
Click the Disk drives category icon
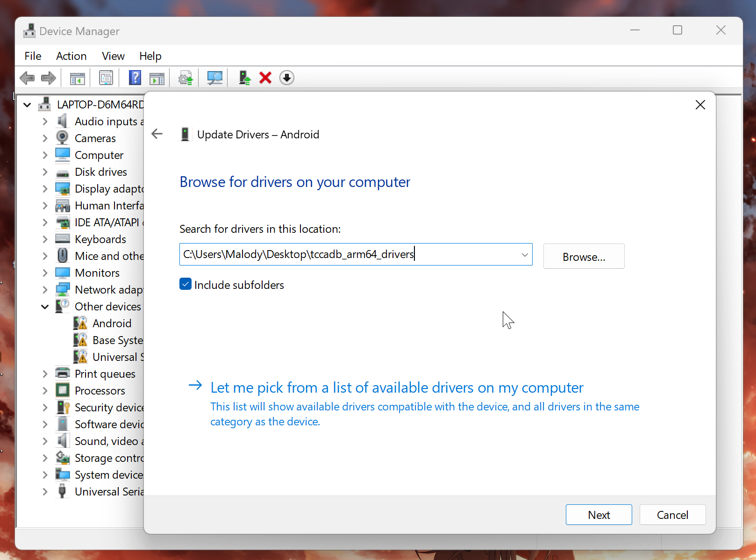click(x=62, y=172)
